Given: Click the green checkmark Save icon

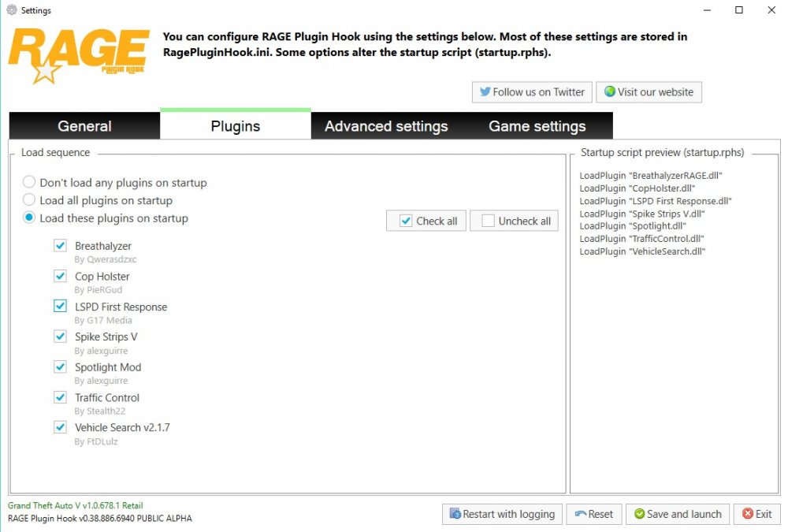Looking at the screenshot, I should tap(639, 513).
